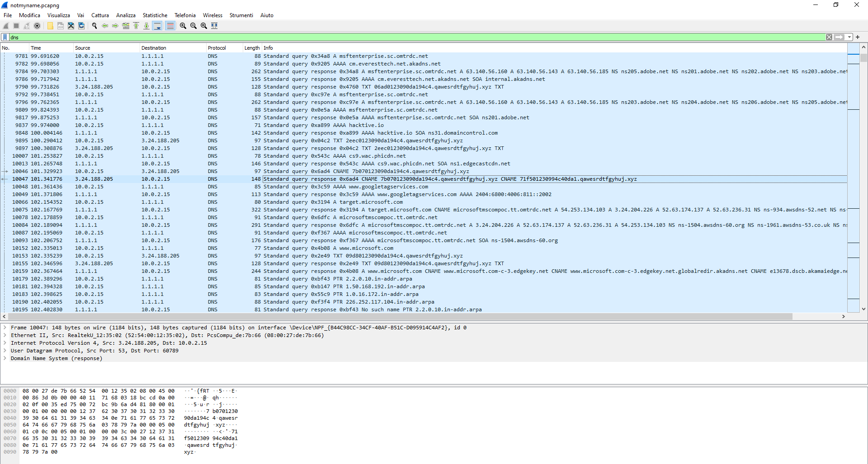Select packet 9837 AAAA hacktive.io query
The image size is (868, 464).
[424, 125]
